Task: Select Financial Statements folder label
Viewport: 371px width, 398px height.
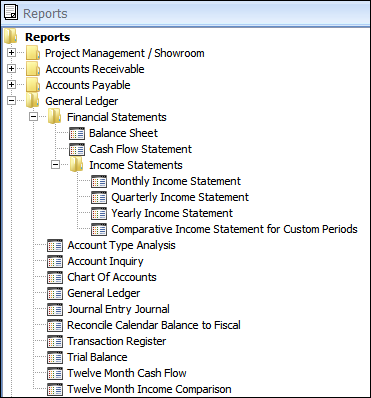Action: [x=117, y=117]
